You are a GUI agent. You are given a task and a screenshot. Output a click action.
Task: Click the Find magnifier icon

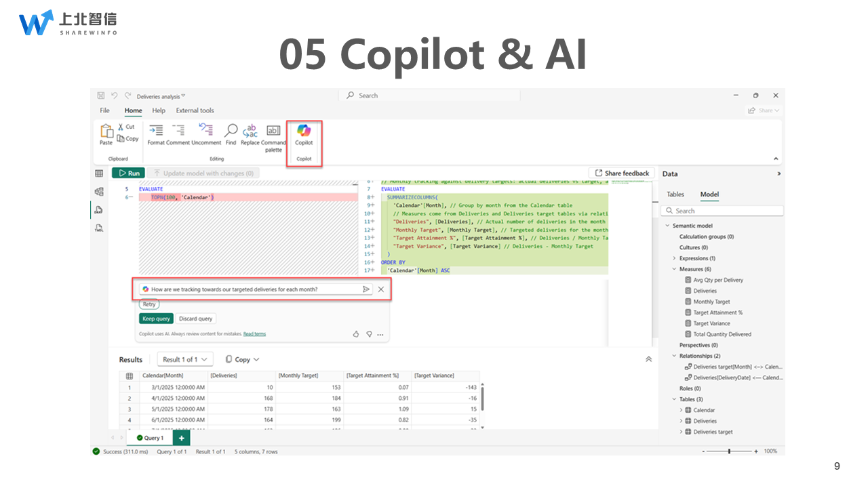(231, 130)
